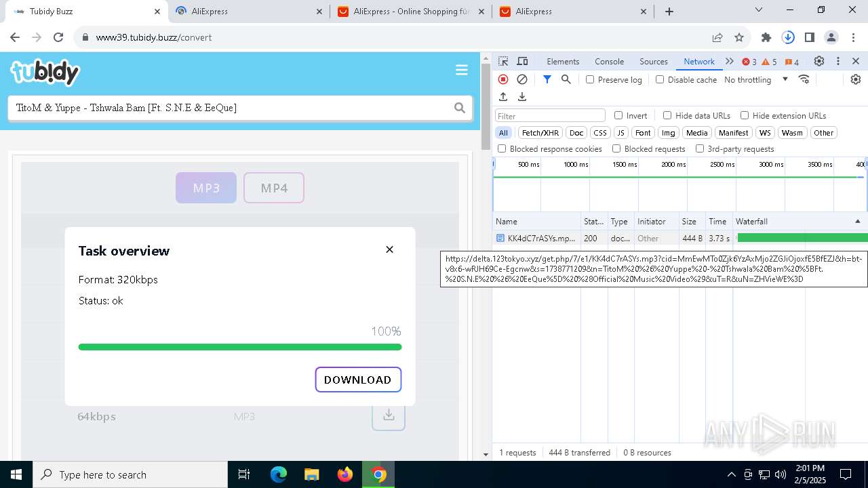Import HAR file upload arrow
868x488 pixels.
[x=503, y=97]
